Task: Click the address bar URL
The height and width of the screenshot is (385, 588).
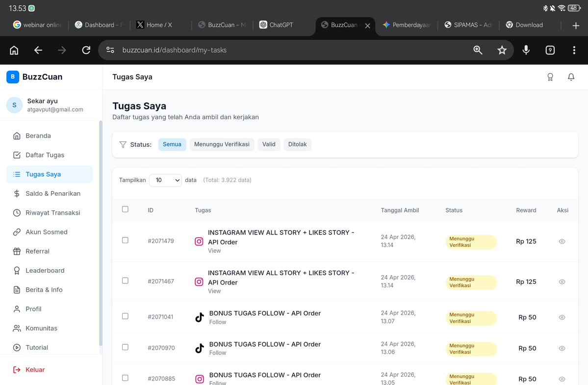Action: (175, 50)
